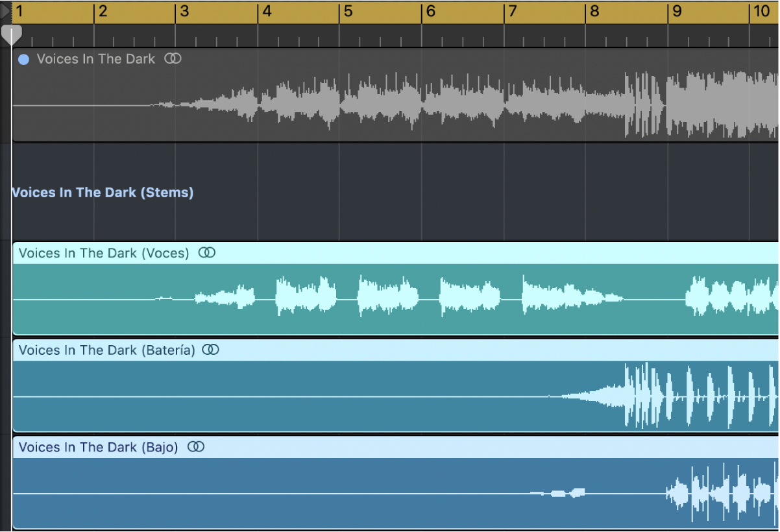Click the stereo icon on the Voces stem region

[x=206, y=252]
